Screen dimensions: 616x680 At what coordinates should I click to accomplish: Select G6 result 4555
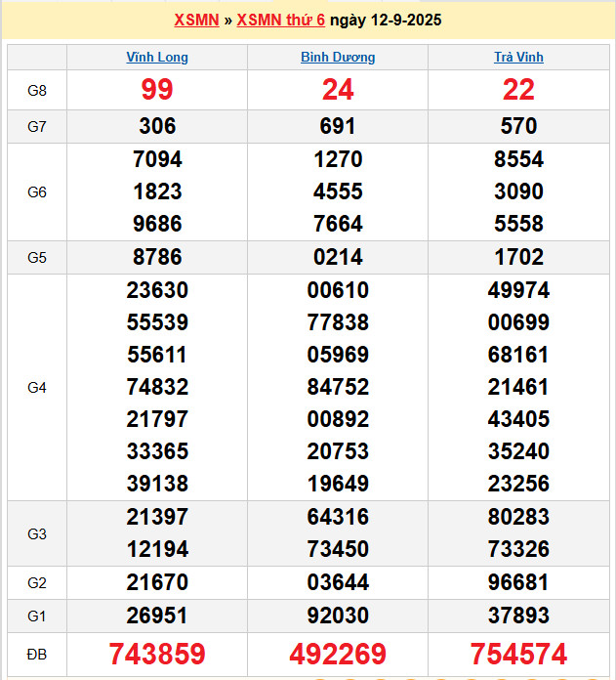338,191
